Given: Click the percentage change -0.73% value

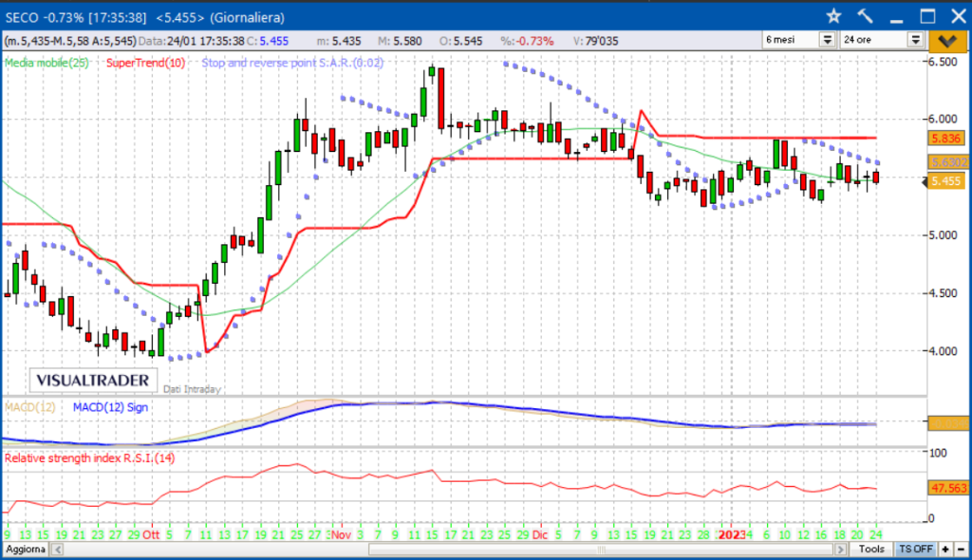Looking at the screenshot, I should [527, 41].
